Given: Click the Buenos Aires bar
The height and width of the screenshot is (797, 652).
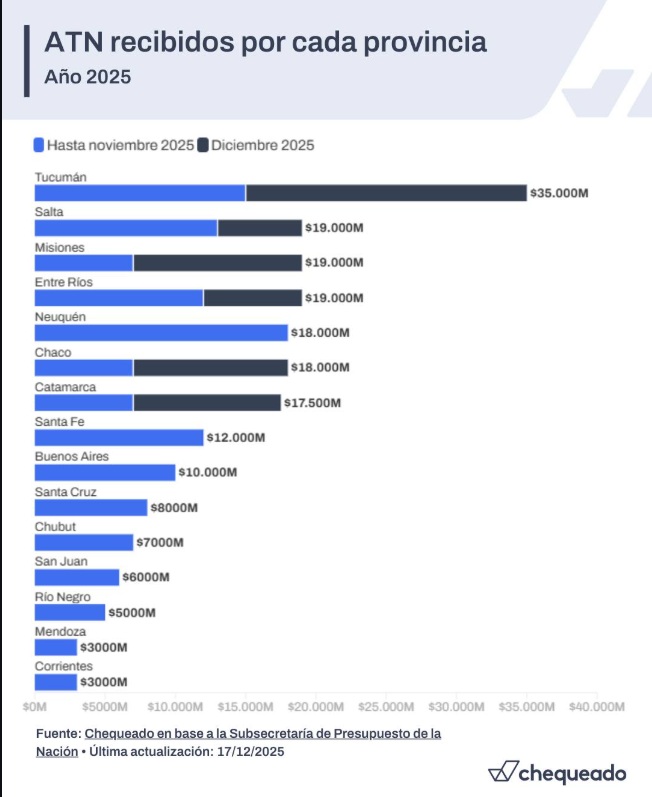Looking at the screenshot, I should [x=105, y=473].
